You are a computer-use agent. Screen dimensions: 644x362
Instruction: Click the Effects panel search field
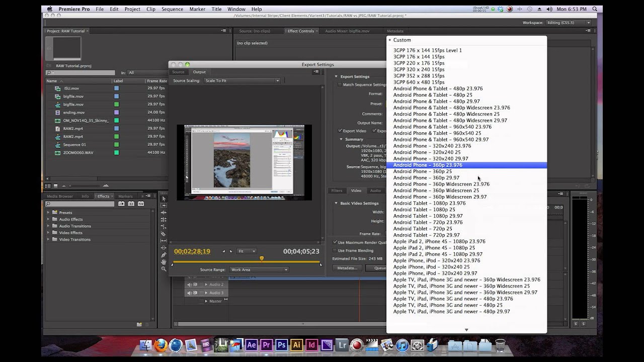point(80,204)
